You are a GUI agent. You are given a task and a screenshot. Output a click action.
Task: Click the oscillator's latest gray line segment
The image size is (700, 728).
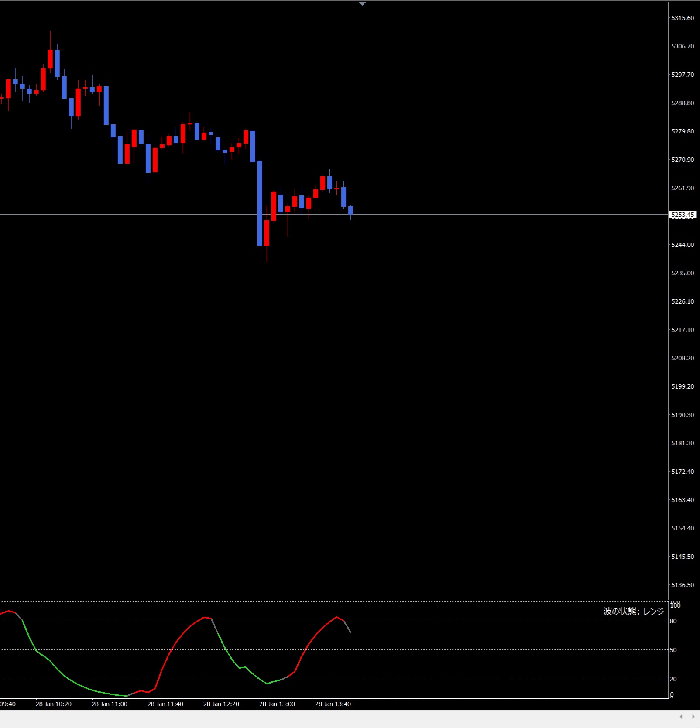[x=347, y=626]
